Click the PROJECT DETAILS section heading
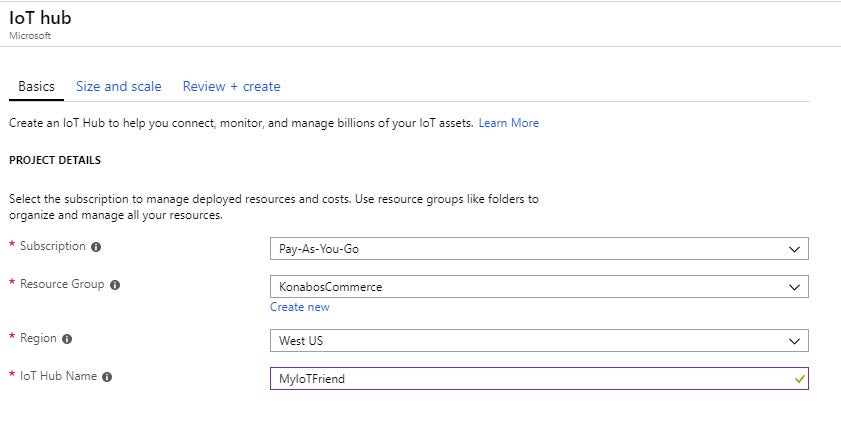841x435 pixels. 54,160
